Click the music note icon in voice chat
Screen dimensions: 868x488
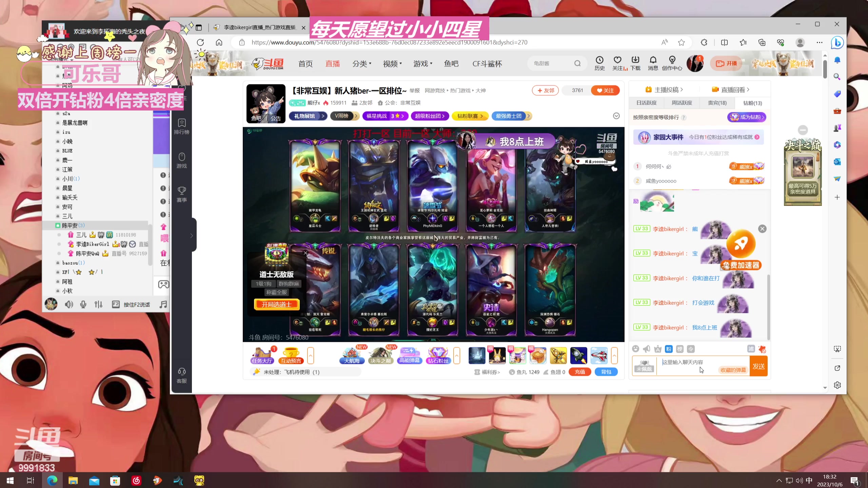point(163,304)
